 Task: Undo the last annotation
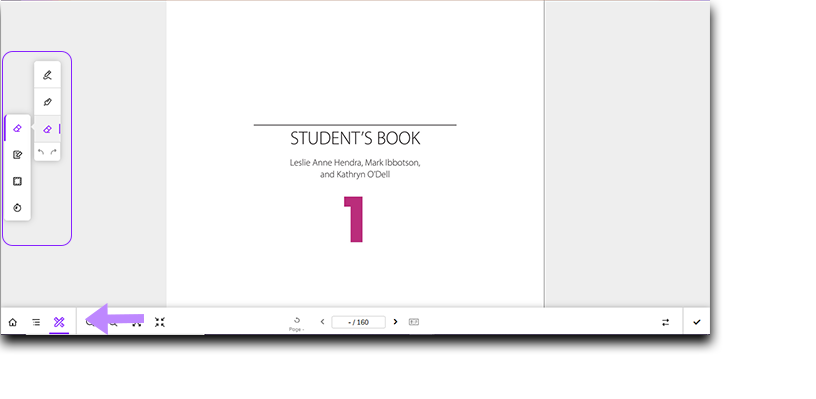click(41, 152)
